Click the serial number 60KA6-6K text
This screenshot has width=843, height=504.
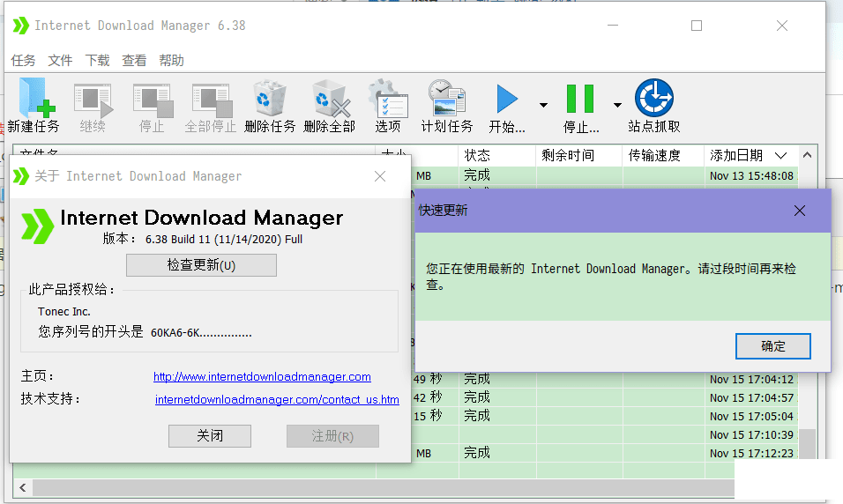coord(201,333)
